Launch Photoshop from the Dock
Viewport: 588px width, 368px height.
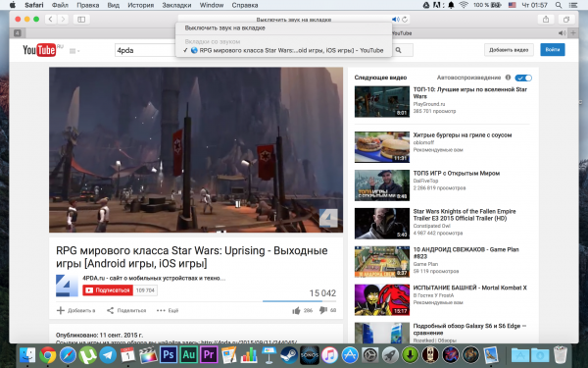pos(169,355)
